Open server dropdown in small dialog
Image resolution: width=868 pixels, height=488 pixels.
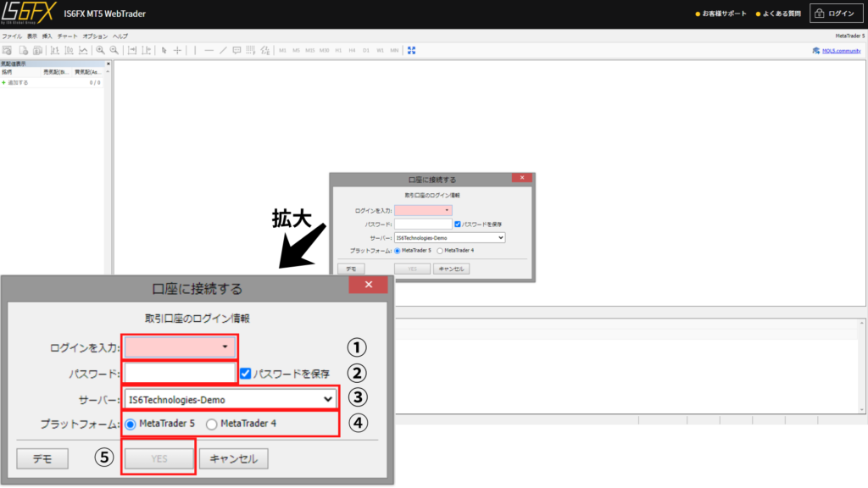pos(449,238)
